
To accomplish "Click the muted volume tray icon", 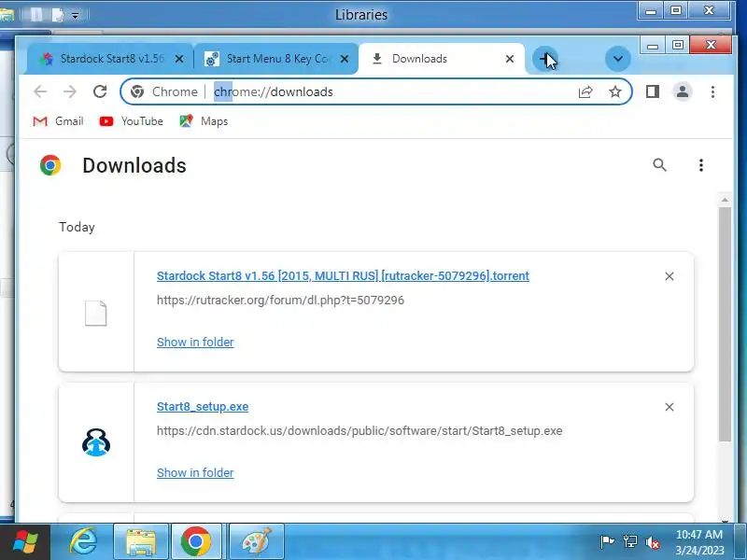I will pyautogui.click(x=653, y=542).
